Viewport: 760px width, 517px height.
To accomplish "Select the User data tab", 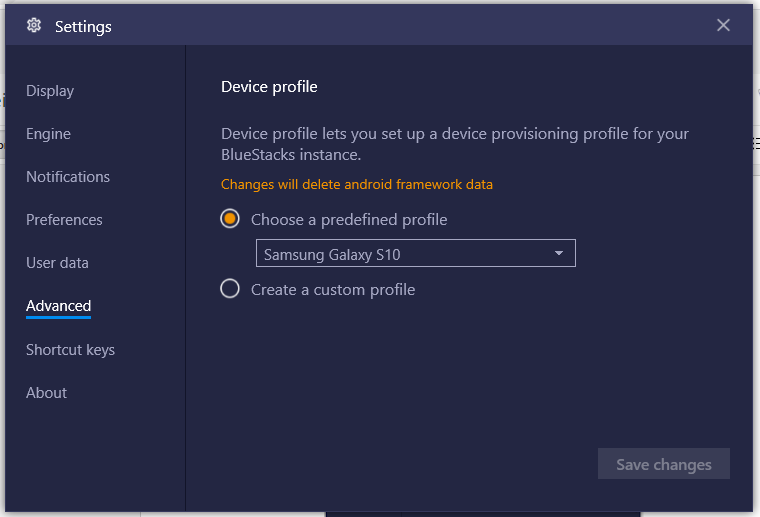I will (57, 263).
